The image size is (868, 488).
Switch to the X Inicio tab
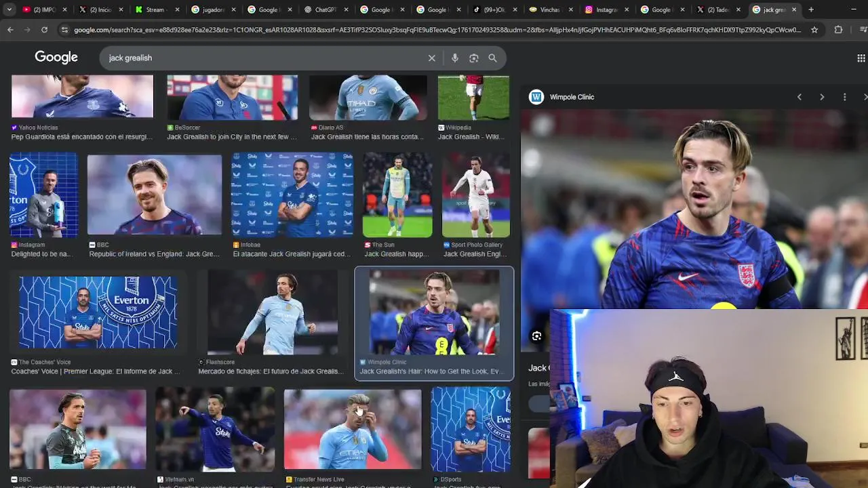pyautogui.click(x=101, y=9)
